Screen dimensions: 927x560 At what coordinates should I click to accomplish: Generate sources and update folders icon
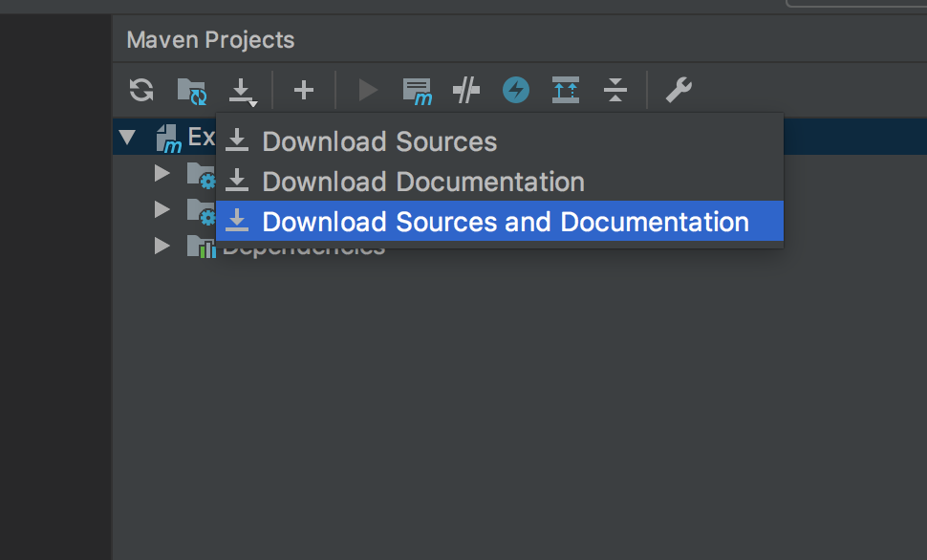[192, 91]
